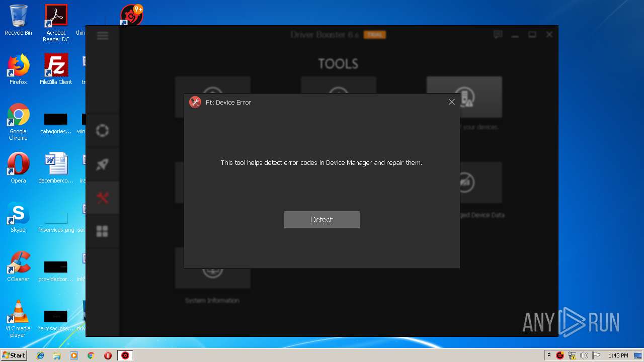Image resolution: width=644 pixels, height=362 pixels.
Task: Launch Google Chrome from desktop
Action: point(18,122)
